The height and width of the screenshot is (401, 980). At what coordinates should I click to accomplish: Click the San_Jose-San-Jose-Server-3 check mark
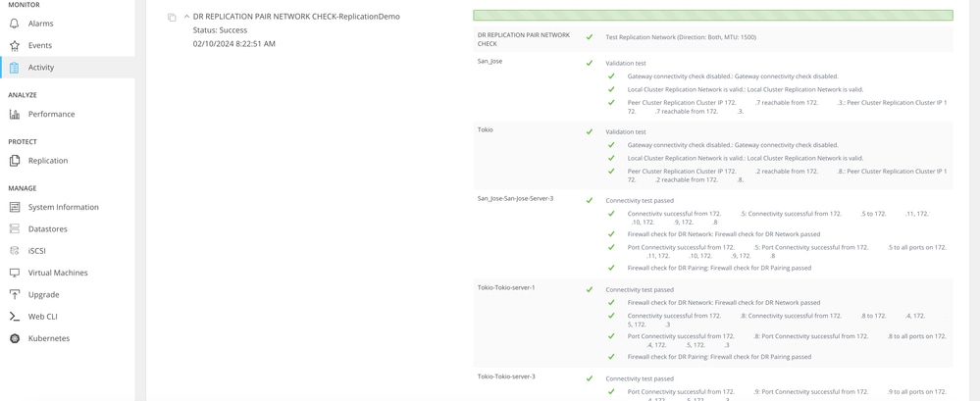589,200
